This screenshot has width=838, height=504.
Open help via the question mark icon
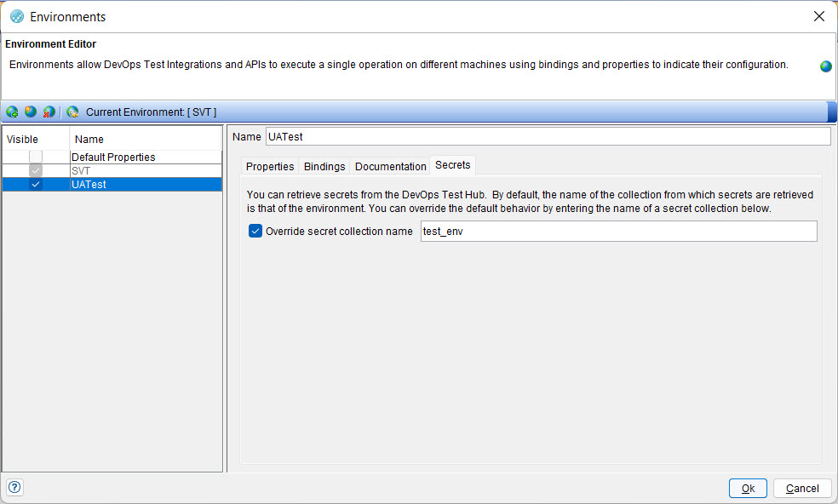pyautogui.click(x=14, y=487)
